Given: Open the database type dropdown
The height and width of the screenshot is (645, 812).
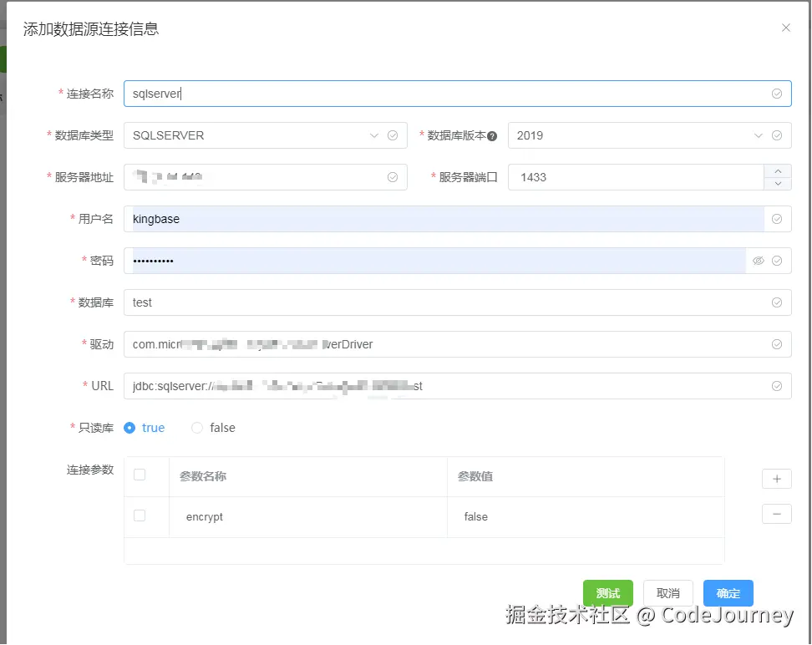Looking at the screenshot, I should [374, 135].
